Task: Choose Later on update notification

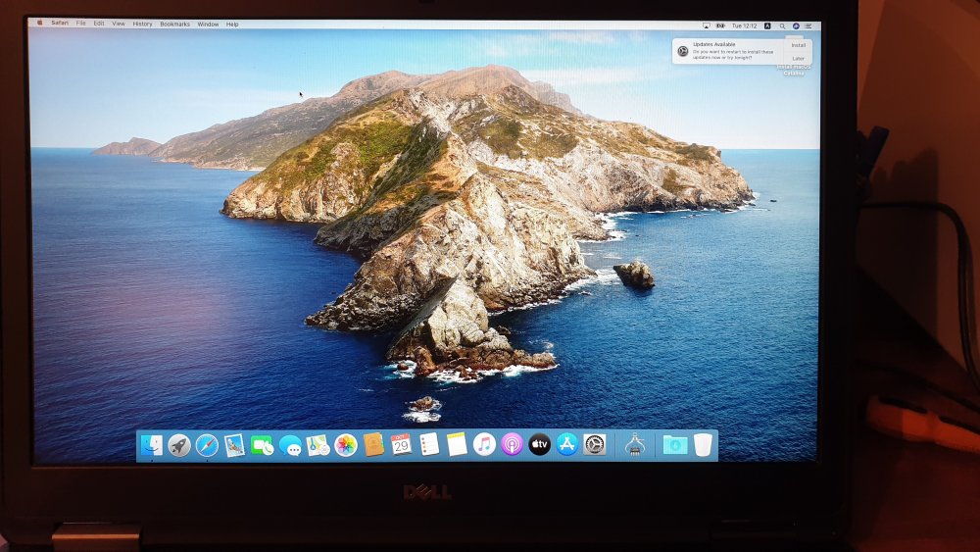Action: [798, 58]
